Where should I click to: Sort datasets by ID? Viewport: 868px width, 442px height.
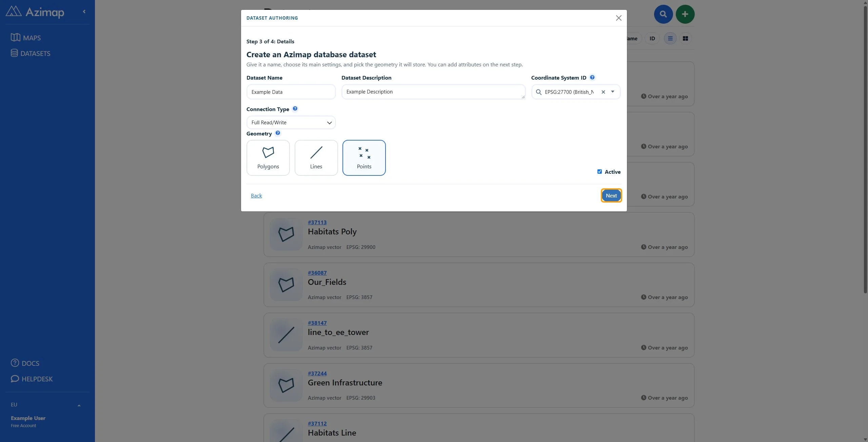point(652,38)
